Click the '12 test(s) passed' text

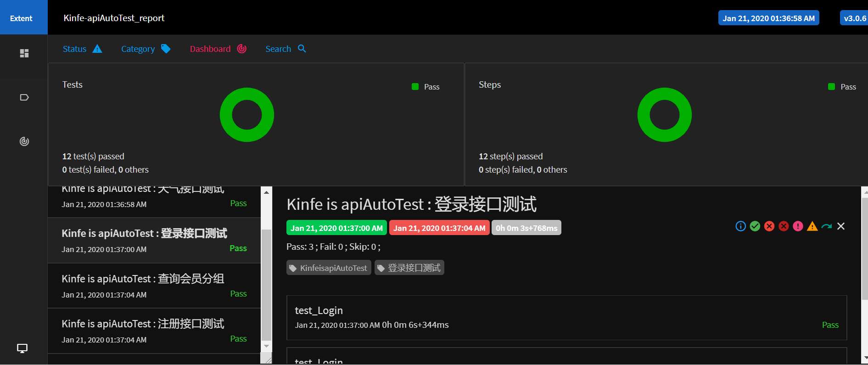tap(93, 156)
